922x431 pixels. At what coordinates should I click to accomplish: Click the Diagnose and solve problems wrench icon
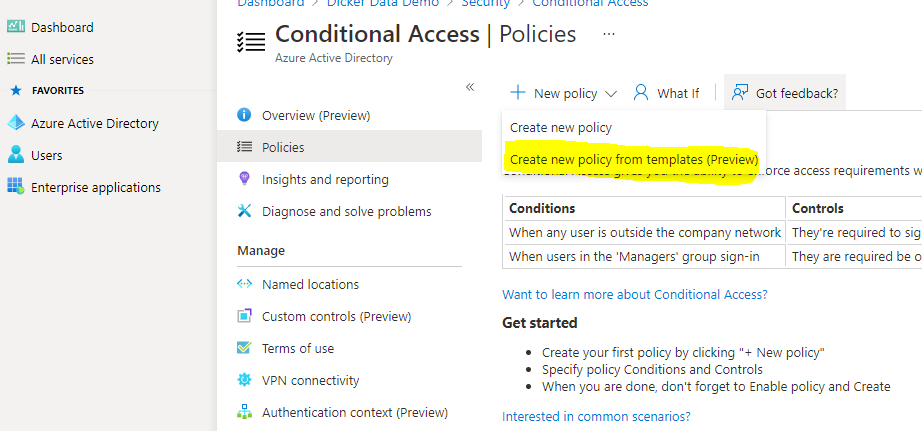pyautogui.click(x=244, y=211)
